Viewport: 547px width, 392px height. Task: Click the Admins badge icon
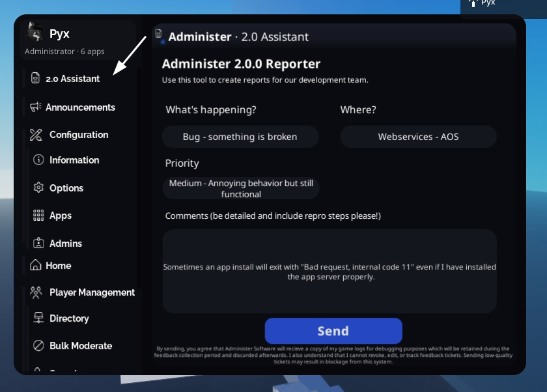[x=38, y=243]
